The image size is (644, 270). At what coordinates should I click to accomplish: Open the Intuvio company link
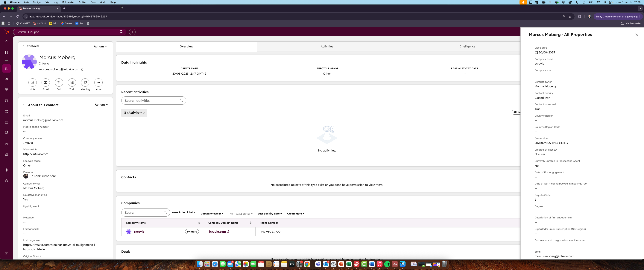tap(139, 232)
